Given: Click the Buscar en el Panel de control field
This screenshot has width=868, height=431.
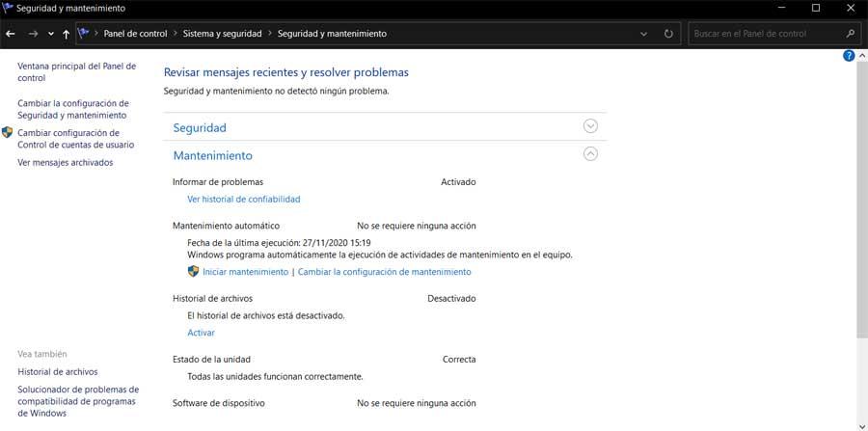Looking at the screenshot, I should [767, 34].
